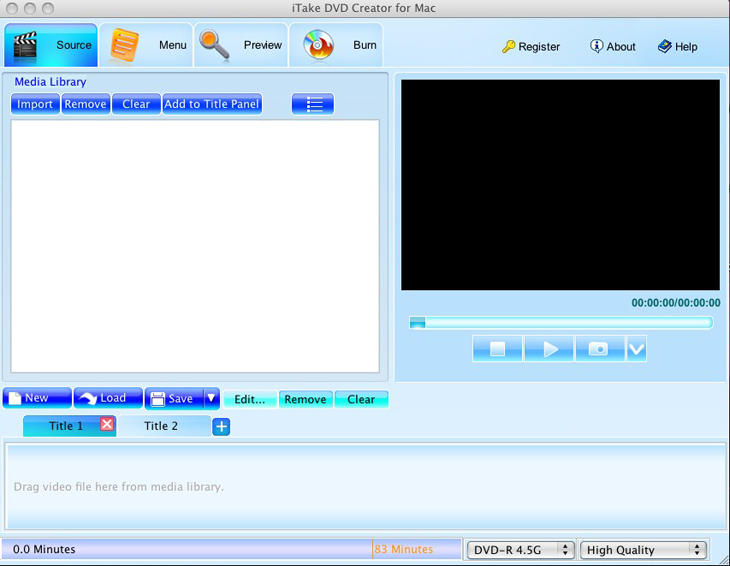Click Add to Title Panel
Image resolution: width=730 pixels, height=566 pixels.
coord(212,104)
